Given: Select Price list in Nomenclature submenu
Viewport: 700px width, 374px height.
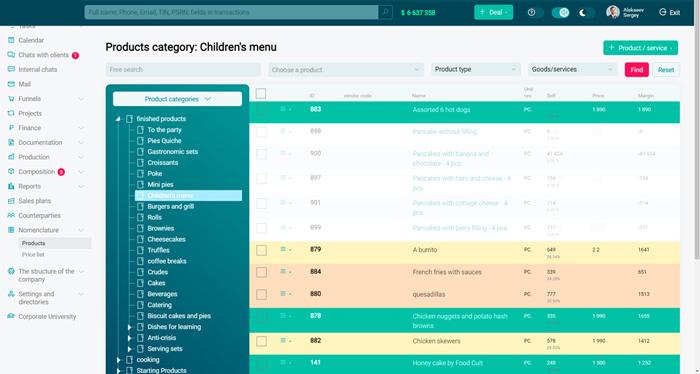Looking at the screenshot, I should coord(33,254).
